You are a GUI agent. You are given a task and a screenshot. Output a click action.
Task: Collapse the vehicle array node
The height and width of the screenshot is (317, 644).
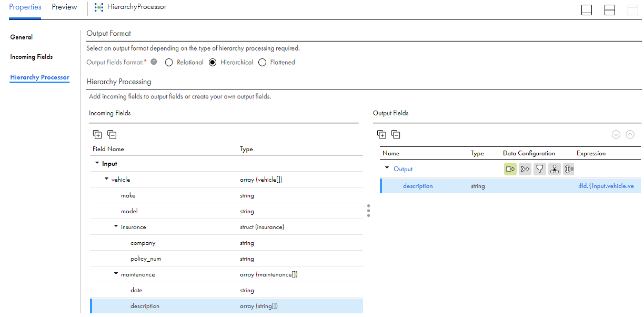point(106,180)
